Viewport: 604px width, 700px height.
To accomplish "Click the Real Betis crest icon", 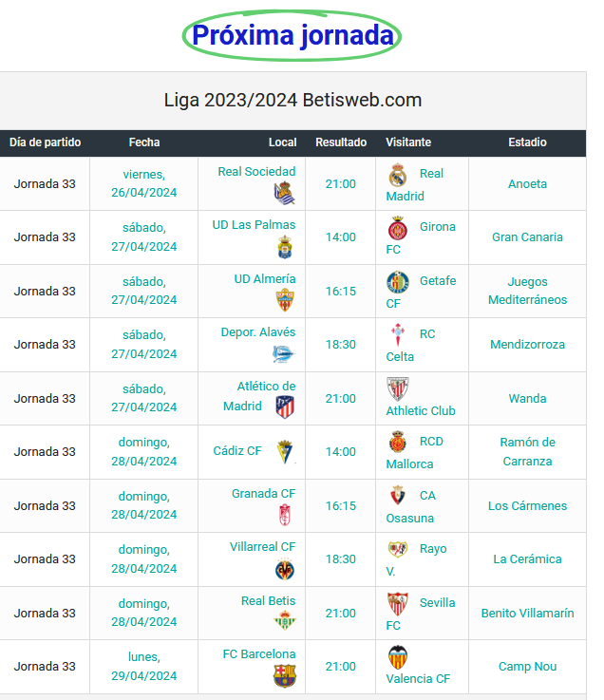I will pos(285,620).
